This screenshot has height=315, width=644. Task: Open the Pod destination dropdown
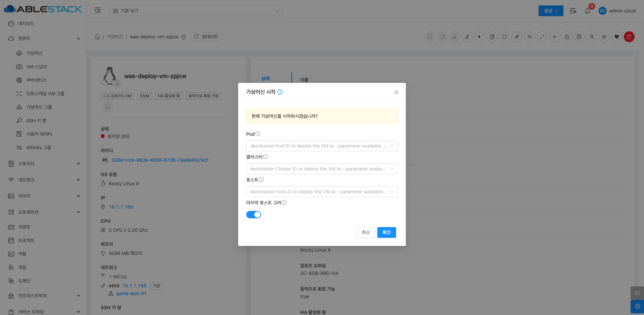click(322, 146)
